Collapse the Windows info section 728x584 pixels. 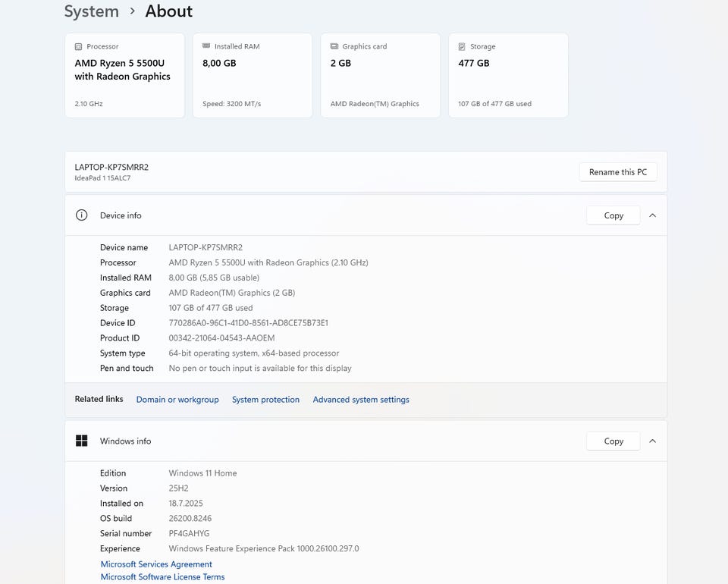click(652, 441)
